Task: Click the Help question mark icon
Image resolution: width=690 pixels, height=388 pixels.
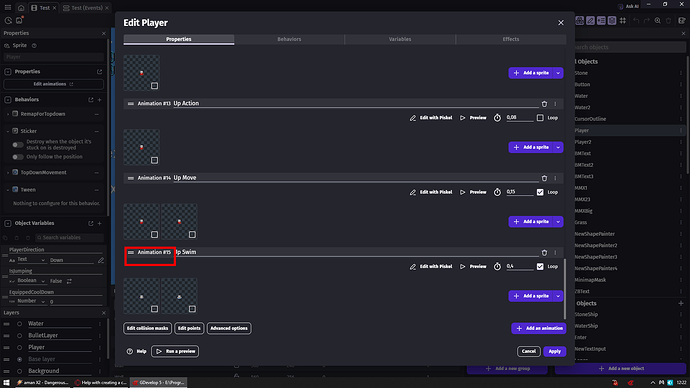Action: pos(130,351)
